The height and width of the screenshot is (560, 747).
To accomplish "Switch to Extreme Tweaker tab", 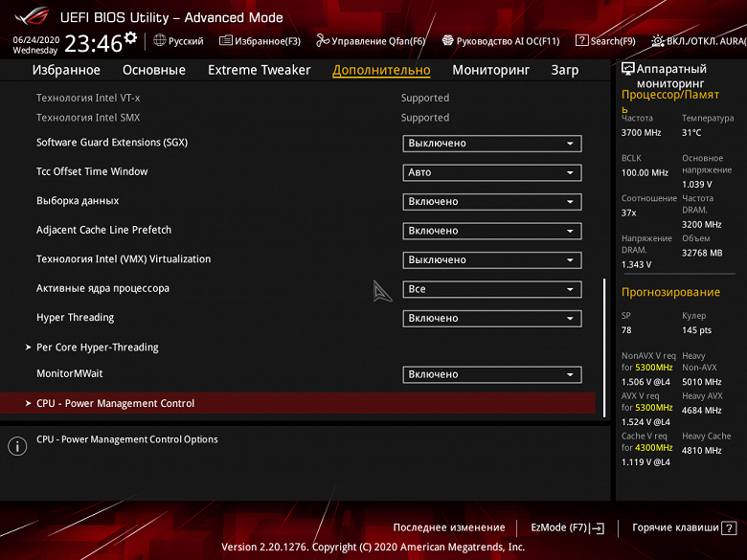I will pos(260,70).
